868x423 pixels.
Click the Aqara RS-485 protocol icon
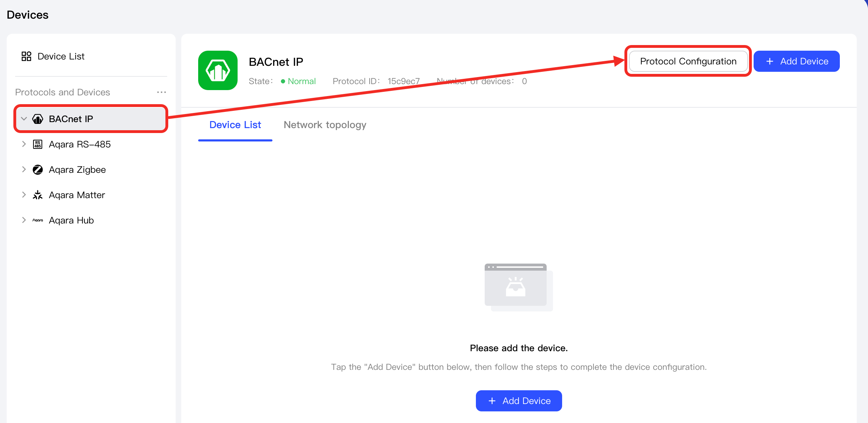tap(38, 144)
